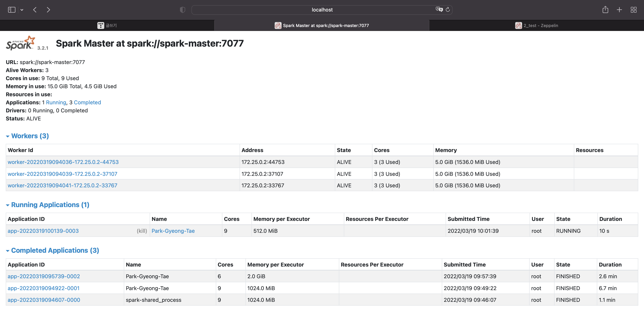Collapse the Workers (3) section
Image resolution: width=644 pixels, height=316 pixels.
point(27,136)
